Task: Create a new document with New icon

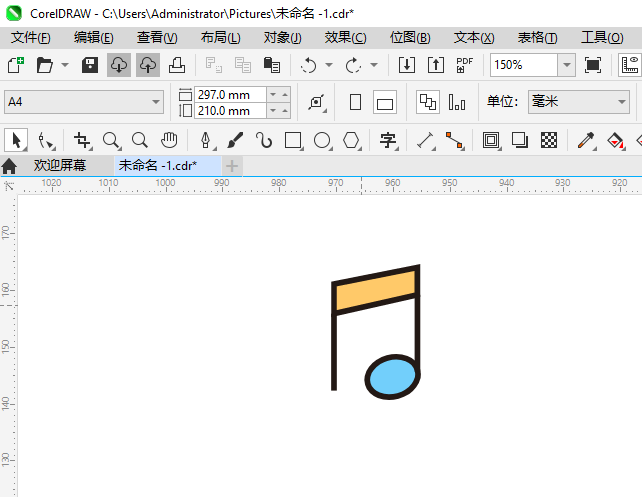Action: (16, 65)
